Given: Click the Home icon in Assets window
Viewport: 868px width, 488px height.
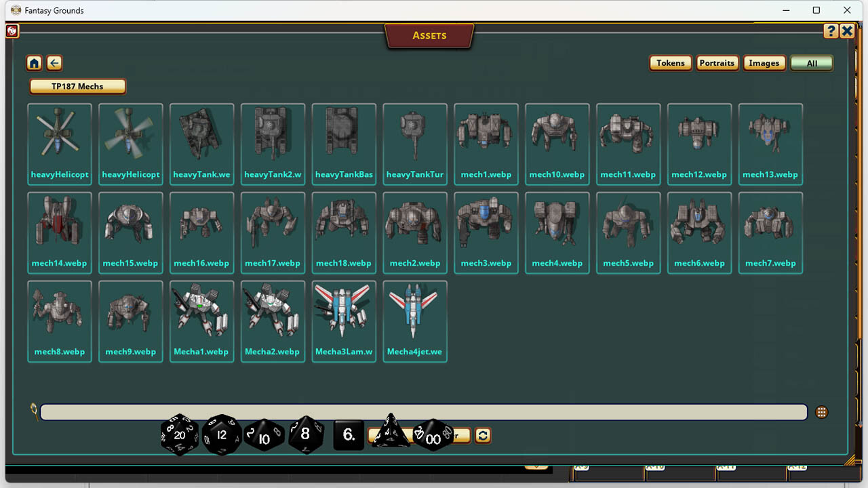Looking at the screenshot, I should pyautogui.click(x=34, y=63).
